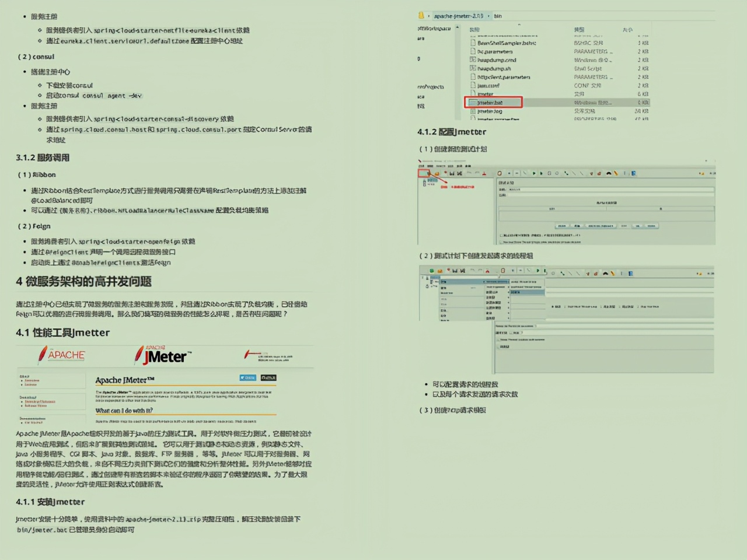Screen dimensions: 747x560
Task: Click the green Templates icon in second JMeter toolbar
Action: (x=432, y=271)
